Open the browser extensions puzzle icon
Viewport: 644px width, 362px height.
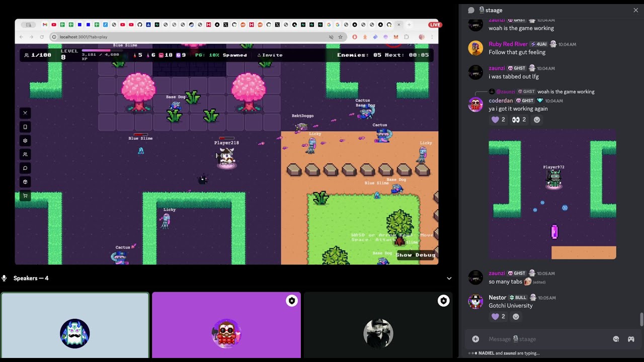tap(407, 37)
